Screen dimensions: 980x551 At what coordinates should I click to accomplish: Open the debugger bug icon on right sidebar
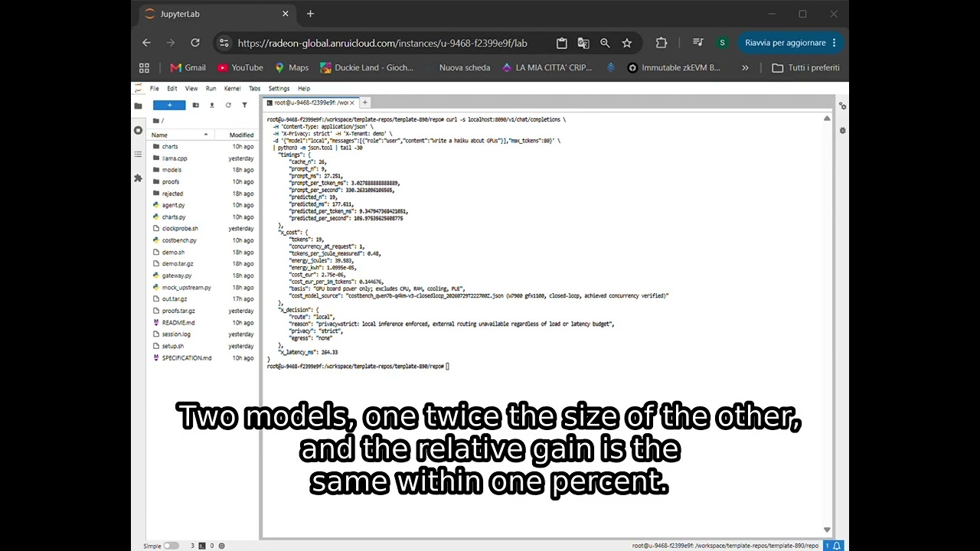pyautogui.click(x=842, y=130)
